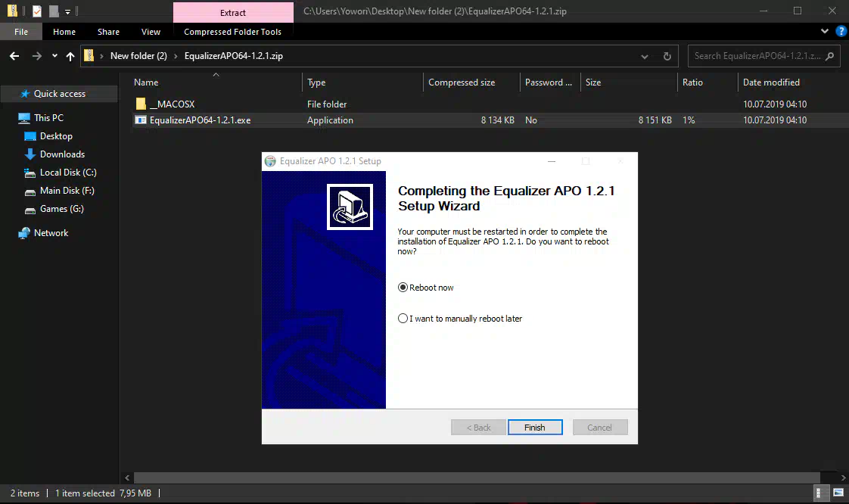This screenshot has width=849, height=504.
Task: Switch to large icons view in status bar
Action: [x=838, y=493]
